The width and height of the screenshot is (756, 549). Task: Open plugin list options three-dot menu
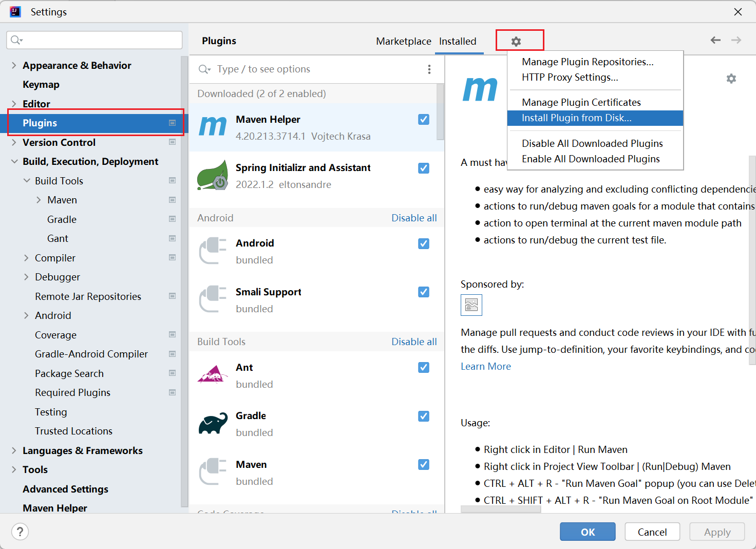pyautogui.click(x=429, y=69)
